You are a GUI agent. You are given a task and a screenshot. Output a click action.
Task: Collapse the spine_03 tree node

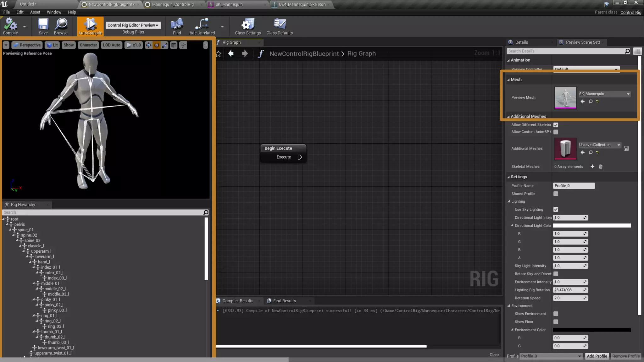pyautogui.click(x=17, y=240)
